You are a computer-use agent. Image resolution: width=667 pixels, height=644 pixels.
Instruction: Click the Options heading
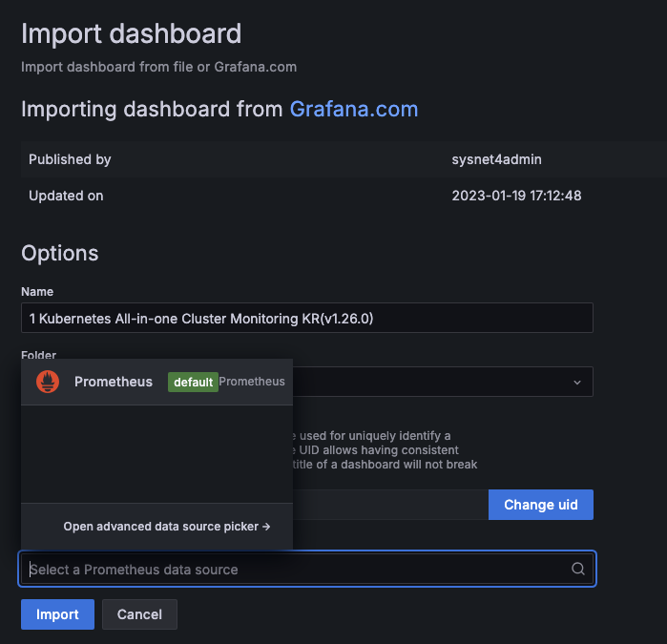coord(60,253)
